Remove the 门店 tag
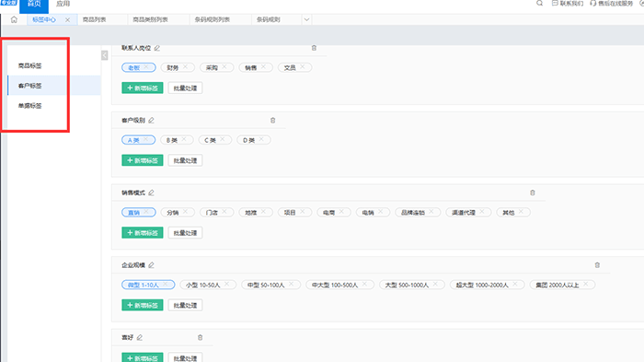Viewport: 644px width, 362px height. [x=224, y=212]
